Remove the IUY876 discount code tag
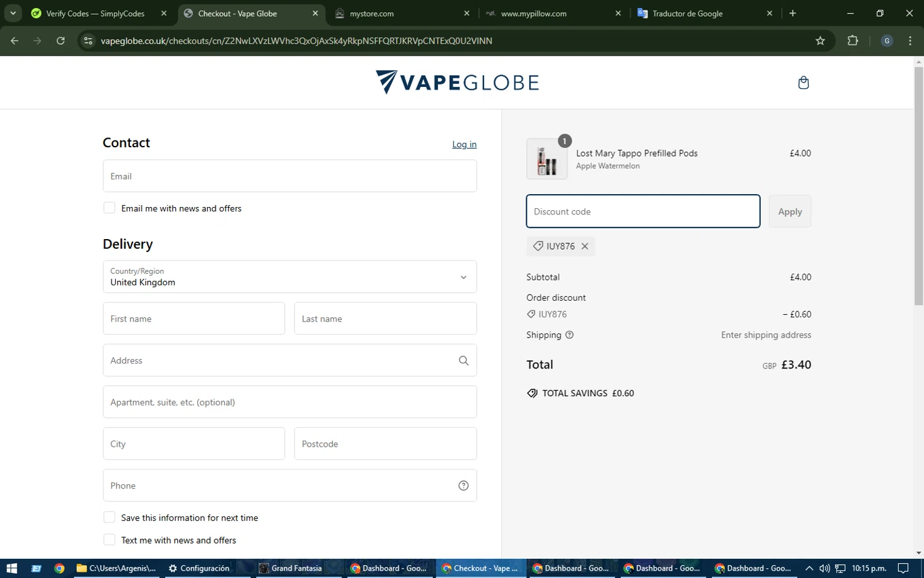Viewport: 924px width, 578px height. pos(585,246)
